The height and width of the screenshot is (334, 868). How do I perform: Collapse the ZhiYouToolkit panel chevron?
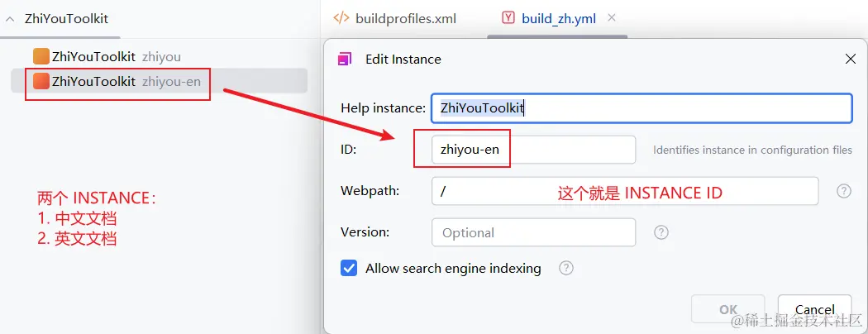click(x=10, y=18)
